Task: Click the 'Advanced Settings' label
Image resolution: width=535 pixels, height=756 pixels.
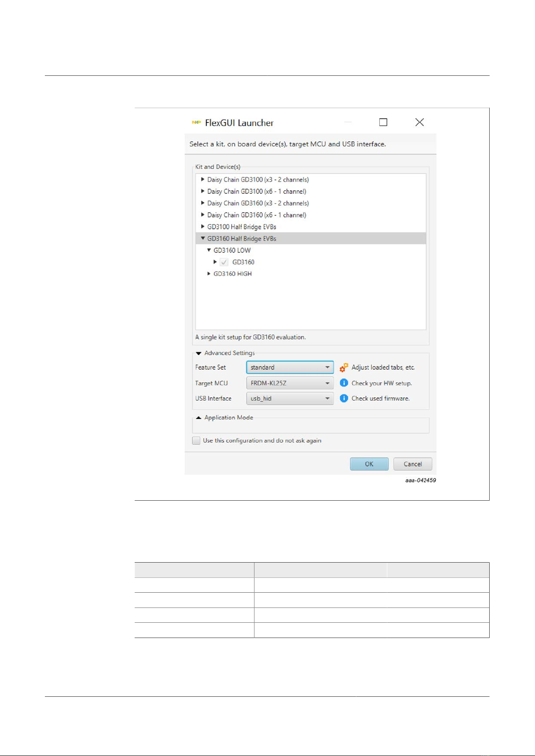Action: tap(229, 353)
